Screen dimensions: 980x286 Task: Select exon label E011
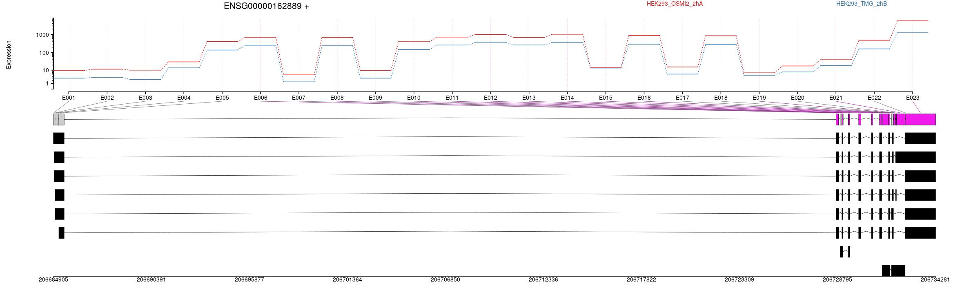point(452,98)
